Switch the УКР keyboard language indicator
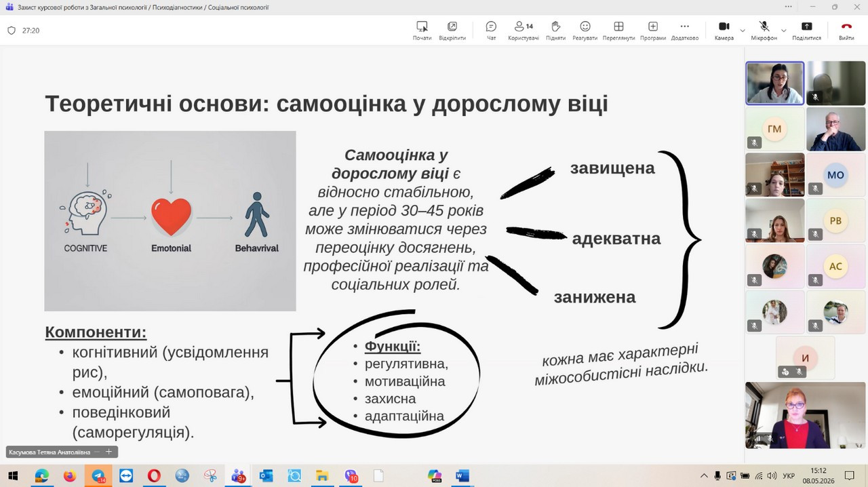868x487 pixels. [x=789, y=476]
